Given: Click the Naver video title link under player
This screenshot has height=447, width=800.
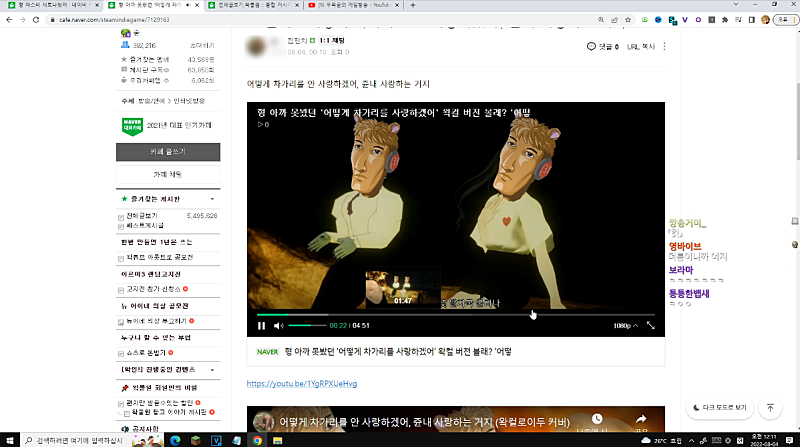Looking at the screenshot, I should [x=398, y=352].
